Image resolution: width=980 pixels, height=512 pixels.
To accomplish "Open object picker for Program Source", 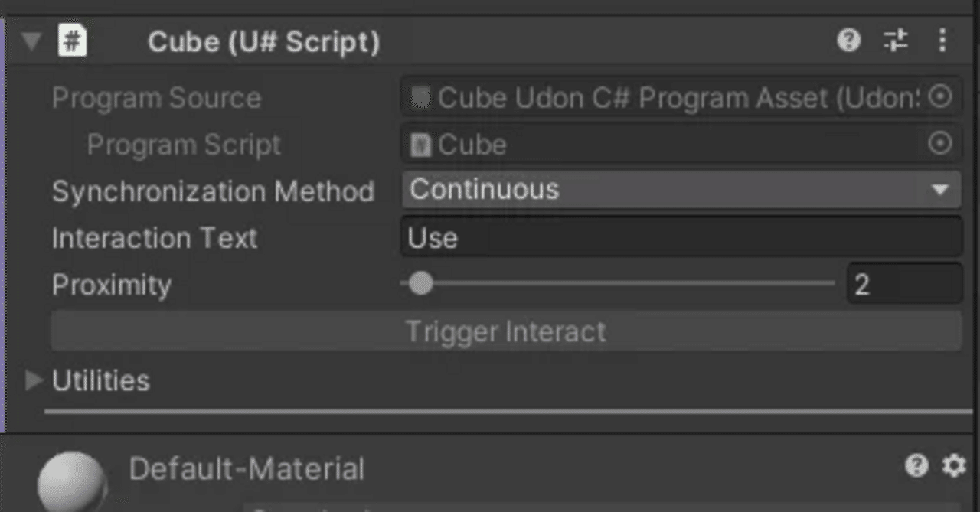I will [940, 97].
